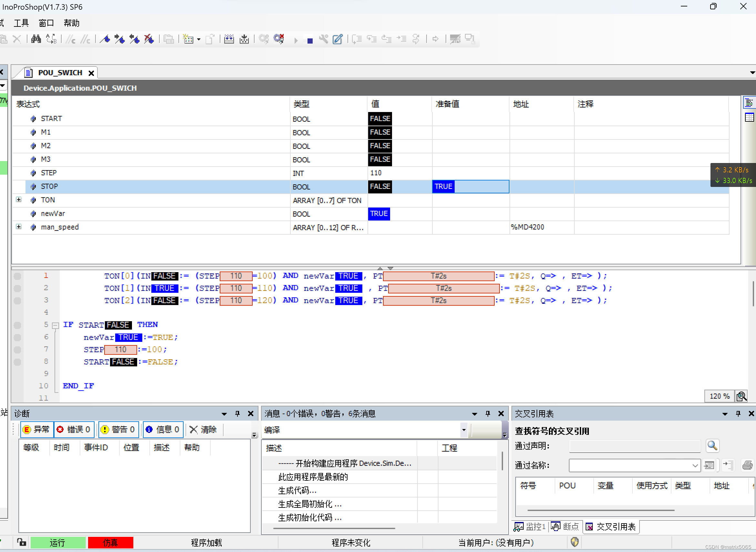Screen dimensions: 756x552
Task: Toggle the 异常 filter in diagnostics
Action: pyautogui.click(x=37, y=429)
